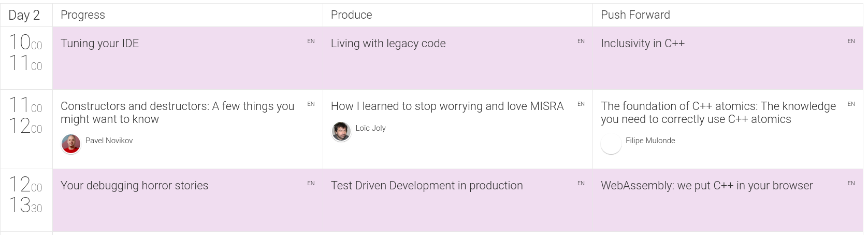
Task: Open the Inclusivity in C++ session
Action: click(x=642, y=44)
